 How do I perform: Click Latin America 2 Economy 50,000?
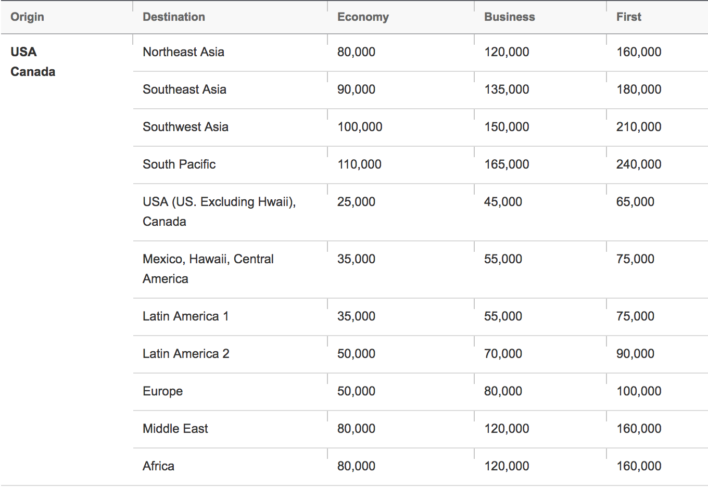click(x=356, y=354)
